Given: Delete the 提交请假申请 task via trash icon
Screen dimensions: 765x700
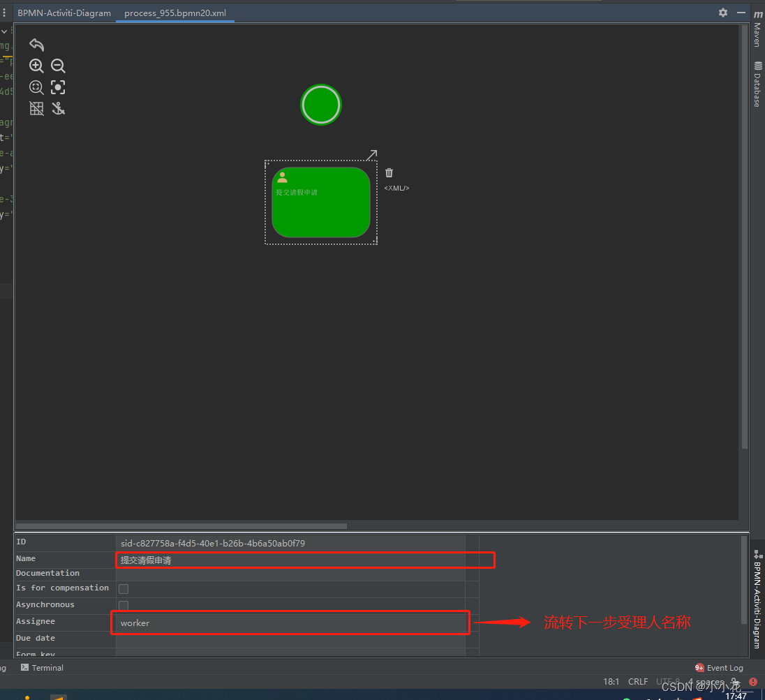Looking at the screenshot, I should (x=389, y=172).
